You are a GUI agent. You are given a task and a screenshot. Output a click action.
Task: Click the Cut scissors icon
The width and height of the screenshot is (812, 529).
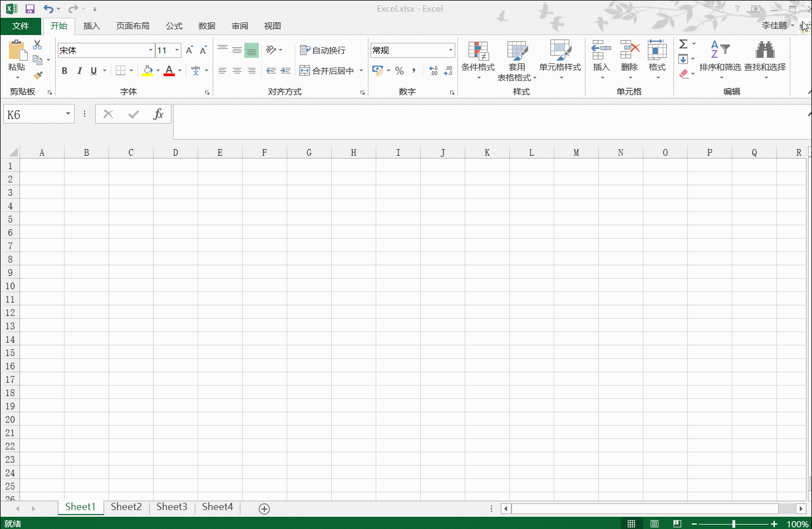point(37,45)
